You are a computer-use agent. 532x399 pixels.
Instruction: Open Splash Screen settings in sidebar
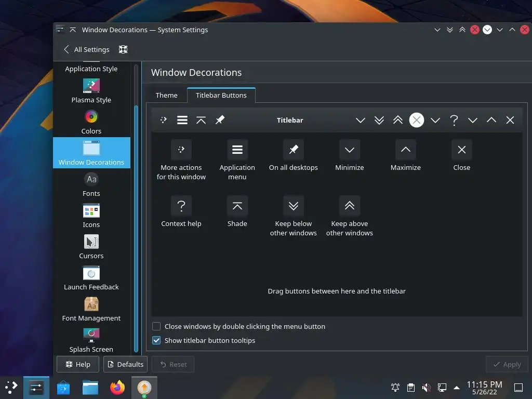pos(91,340)
